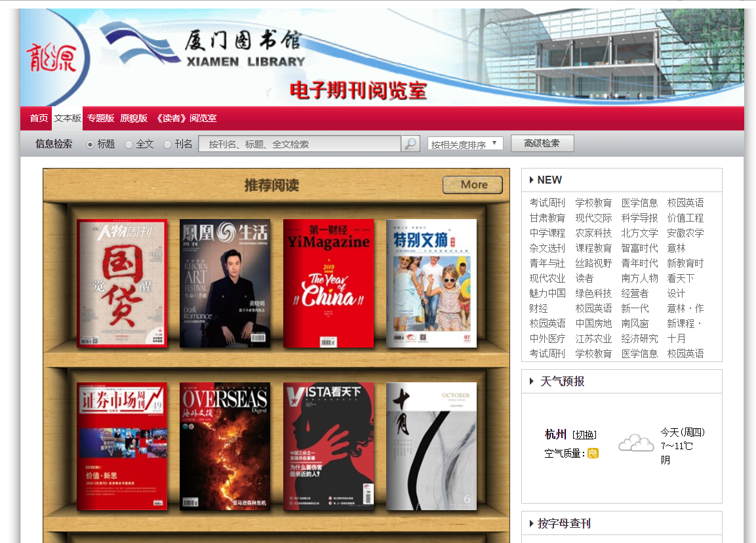Open the OVERSEAS 海外文摘 cover

tap(225, 447)
